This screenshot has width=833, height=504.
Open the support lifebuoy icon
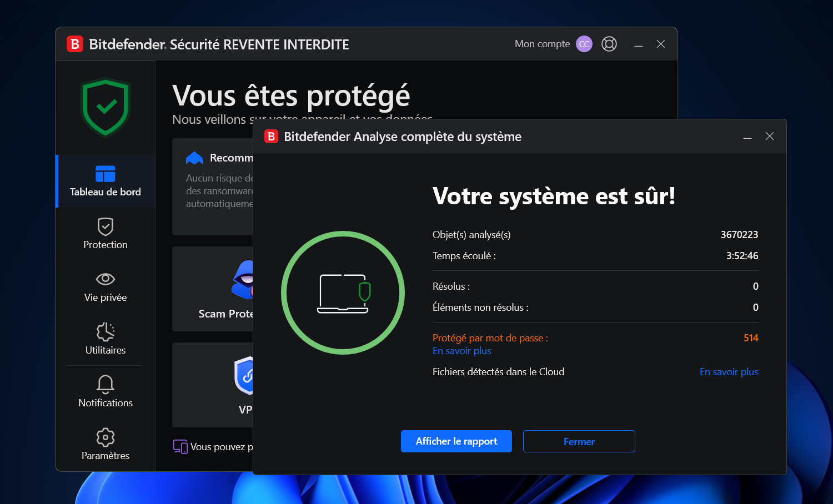point(609,44)
